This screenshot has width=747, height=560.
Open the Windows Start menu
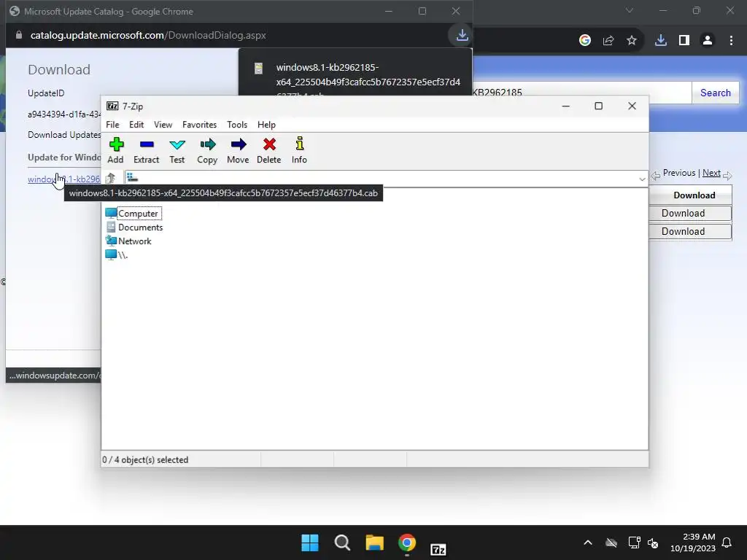[309, 542]
